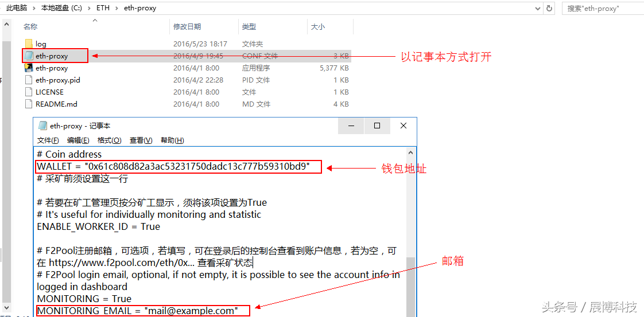Image resolution: width=644 pixels, height=317 pixels.
Task: Click the # Coin address comment line
Action: 69,155
